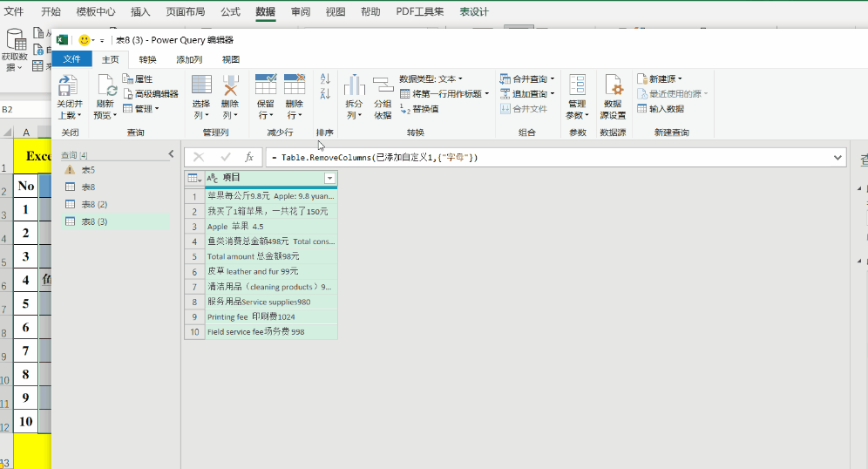Click the Manage Parameters (管理参数) icon
Image resolution: width=868 pixels, height=469 pixels.
tap(578, 85)
